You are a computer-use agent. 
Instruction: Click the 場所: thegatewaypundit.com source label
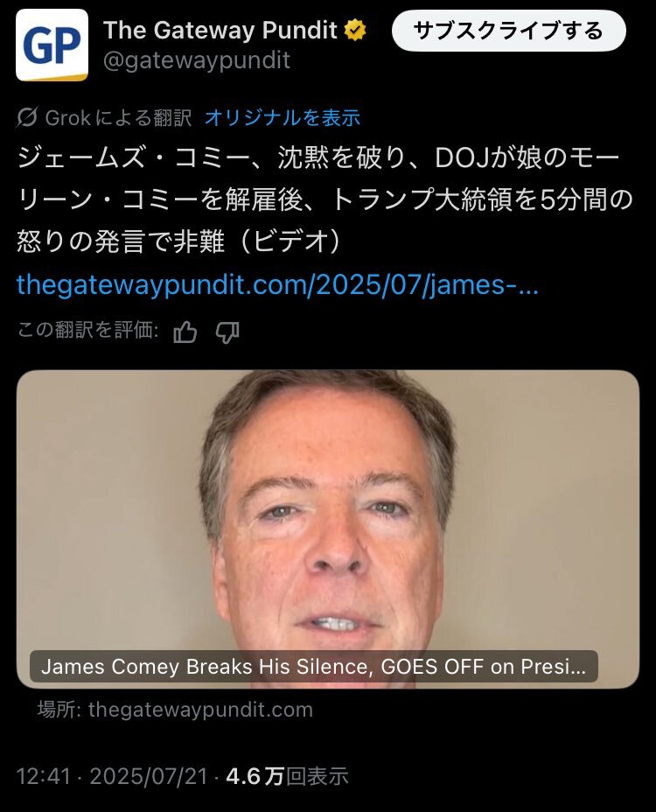[x=175, y=710]
